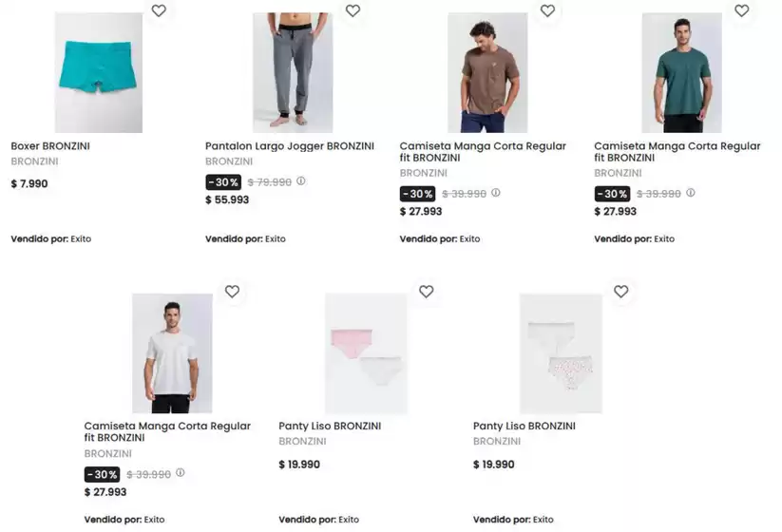Image resolution: width=782 pixels, height=532 pixels.
Task: Add Pantalon Largo Jogger to wishlist heart
Action: (x=353, y=11)
